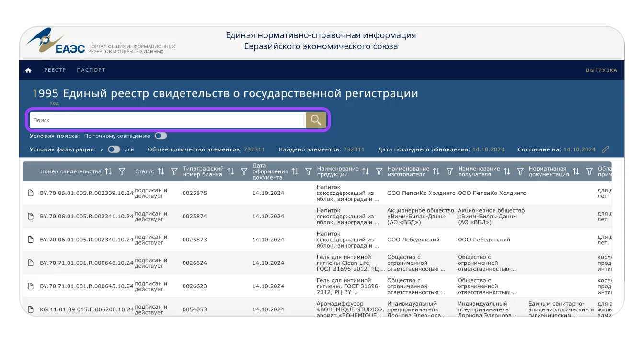Sort by Нормативная документация column

tap(576, 171)
